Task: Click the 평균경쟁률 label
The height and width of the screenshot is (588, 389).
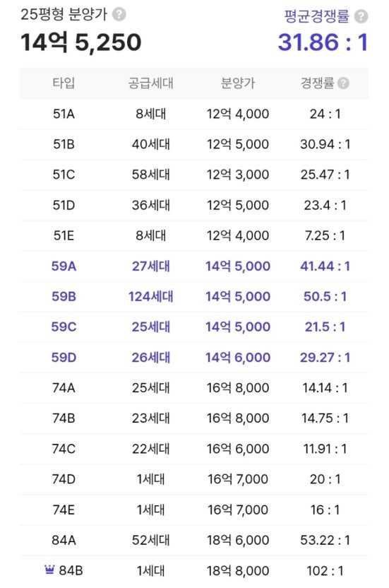Action: click(x=317, y=16)
